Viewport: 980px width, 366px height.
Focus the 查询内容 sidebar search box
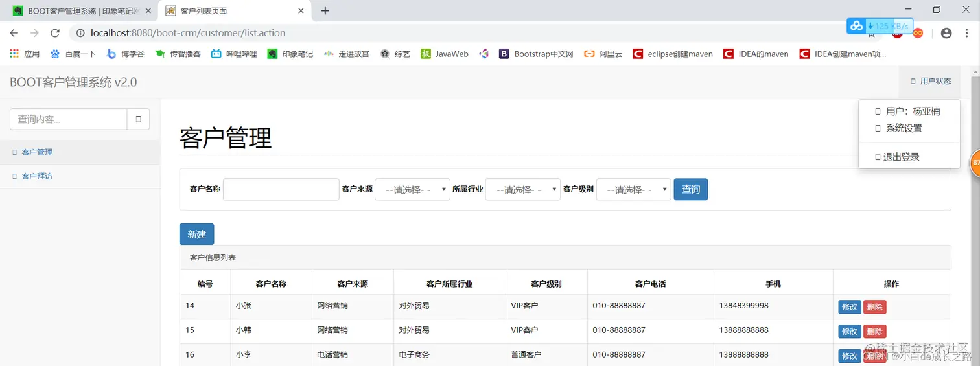click(x=68, y=119)
